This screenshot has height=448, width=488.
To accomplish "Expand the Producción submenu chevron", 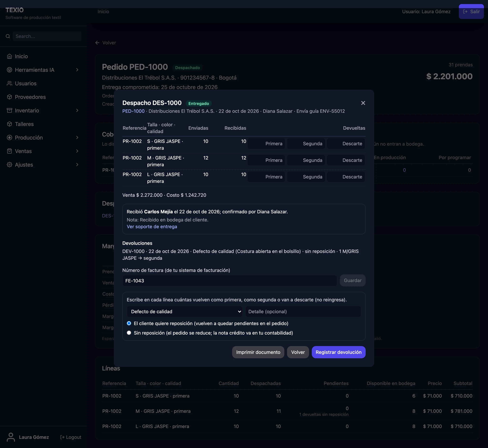I will click(77, 138).
